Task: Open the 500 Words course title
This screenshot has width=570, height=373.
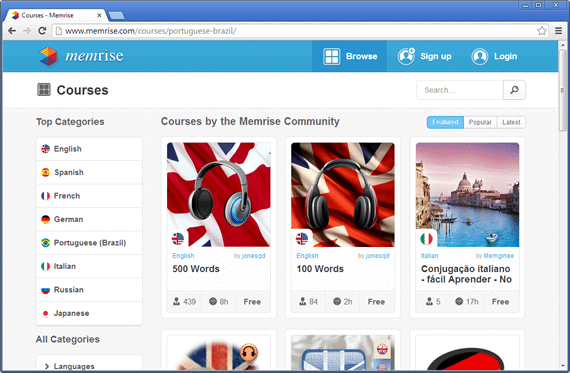Action: 196,269
